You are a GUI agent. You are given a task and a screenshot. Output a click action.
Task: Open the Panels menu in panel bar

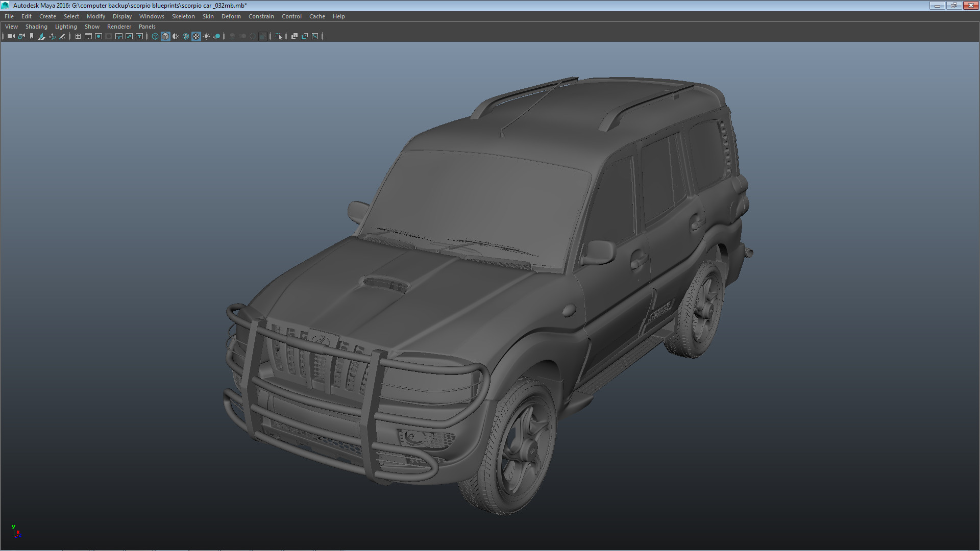147,26
